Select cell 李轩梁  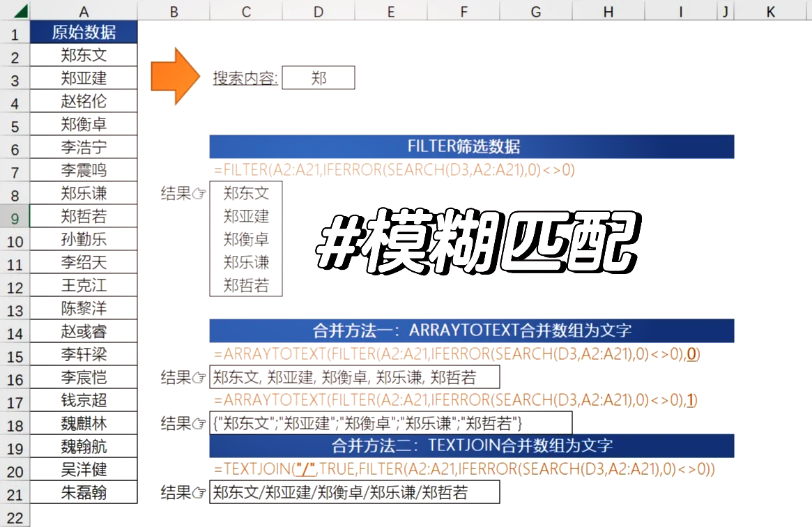click(84, 354)
